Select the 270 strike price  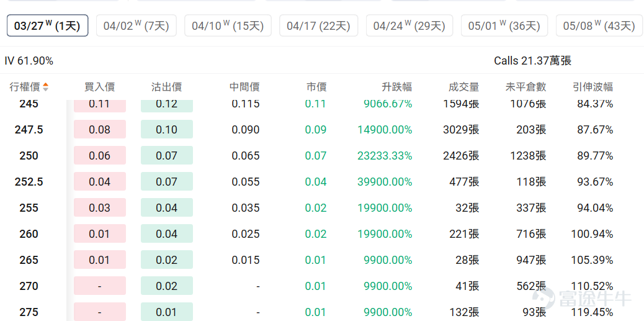29,286
